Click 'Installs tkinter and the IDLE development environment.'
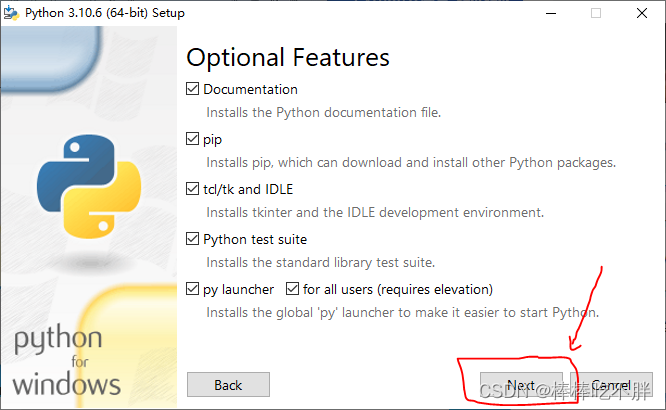Viewport: 666px width, 410px height. click(375, 212)
